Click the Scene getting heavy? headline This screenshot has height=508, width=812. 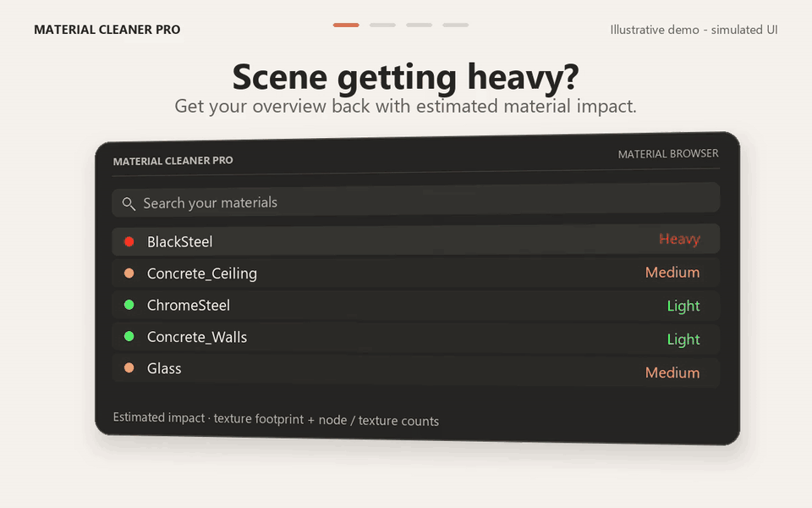coord(405,77)
